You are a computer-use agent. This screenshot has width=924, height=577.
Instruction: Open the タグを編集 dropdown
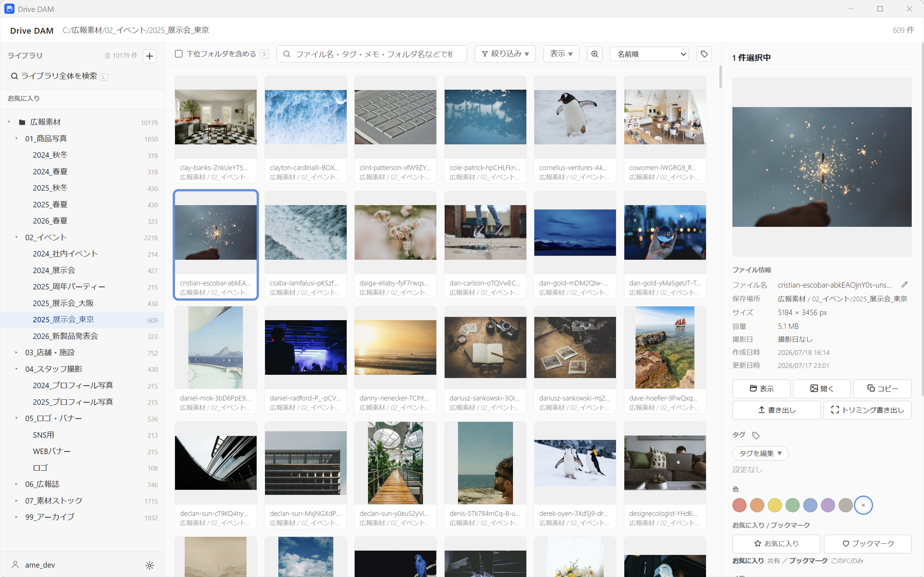point(760,453)
